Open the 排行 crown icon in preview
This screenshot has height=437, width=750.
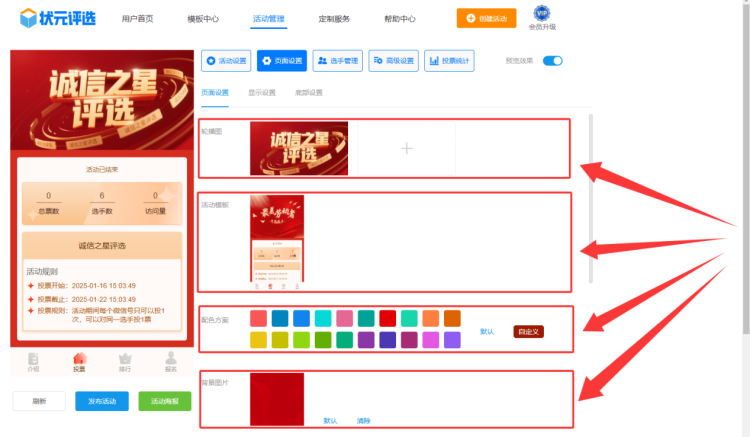(125, 360)
